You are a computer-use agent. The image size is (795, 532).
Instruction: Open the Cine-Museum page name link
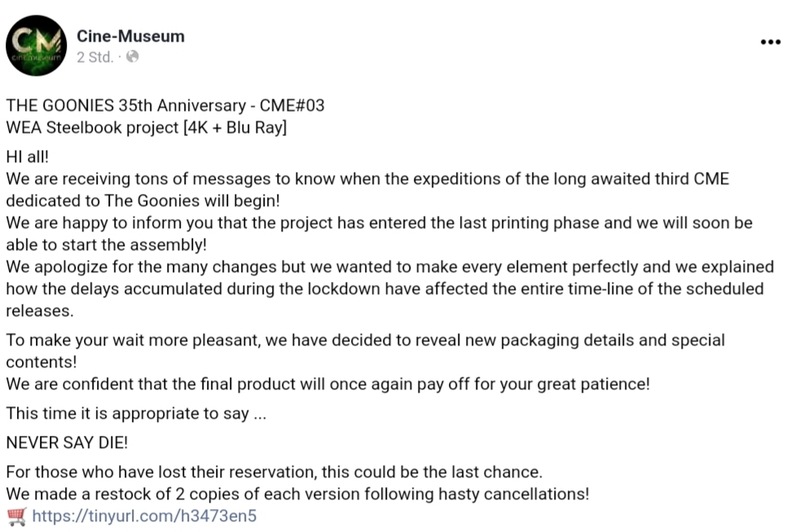click(x=131, y=36)
